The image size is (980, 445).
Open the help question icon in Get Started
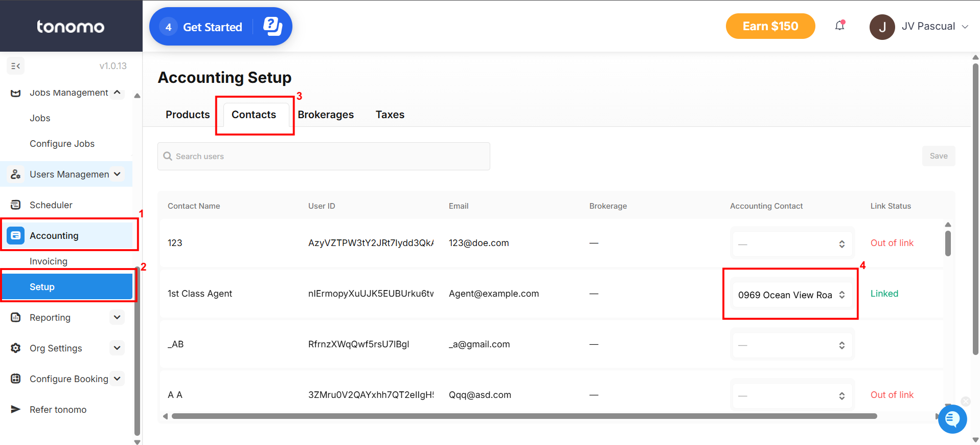click(272, 26)
